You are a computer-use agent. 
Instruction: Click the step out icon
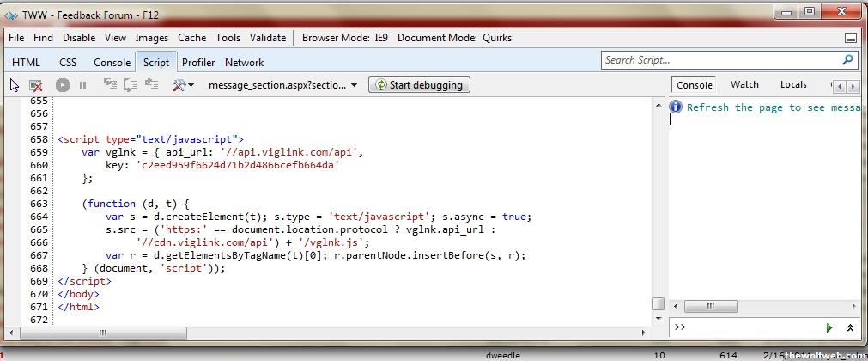coord(152,85)
